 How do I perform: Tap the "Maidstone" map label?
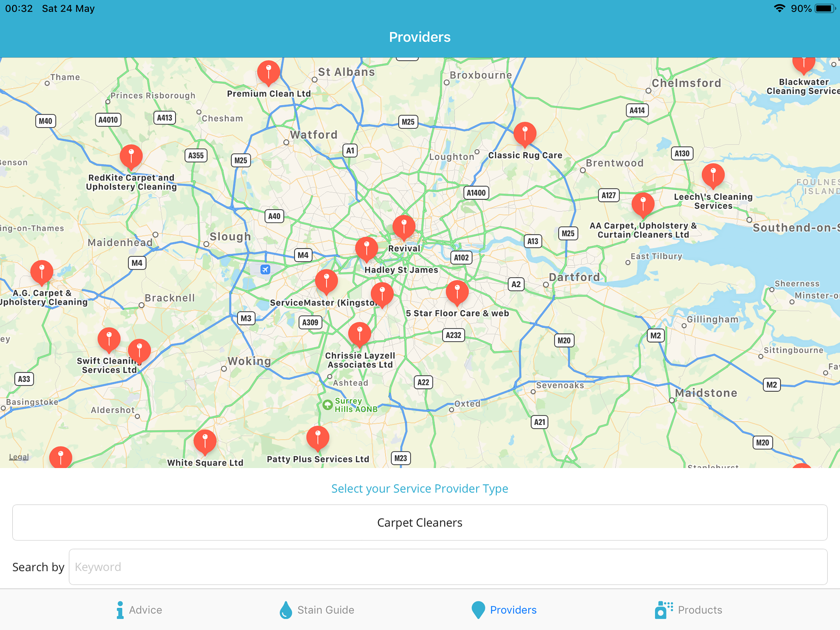(706, 393)
